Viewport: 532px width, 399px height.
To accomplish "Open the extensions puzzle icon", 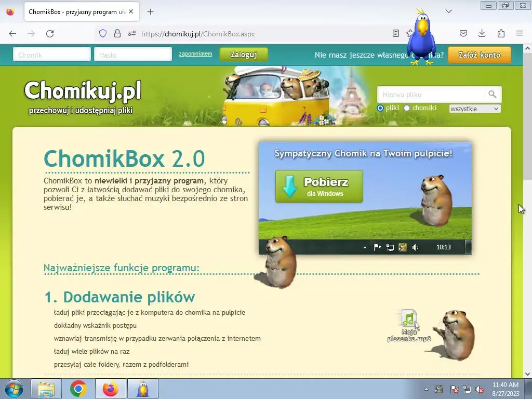I will [x=501, y=33].
